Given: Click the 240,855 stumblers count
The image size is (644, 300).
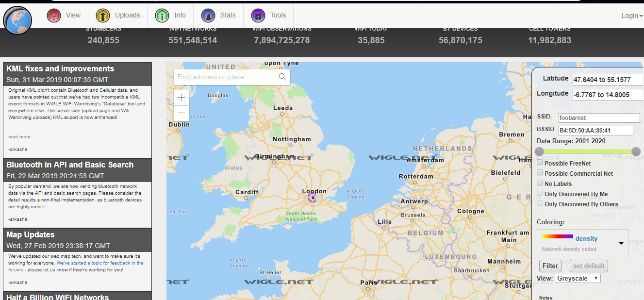Looking at the screenshot, I should 103,40.
